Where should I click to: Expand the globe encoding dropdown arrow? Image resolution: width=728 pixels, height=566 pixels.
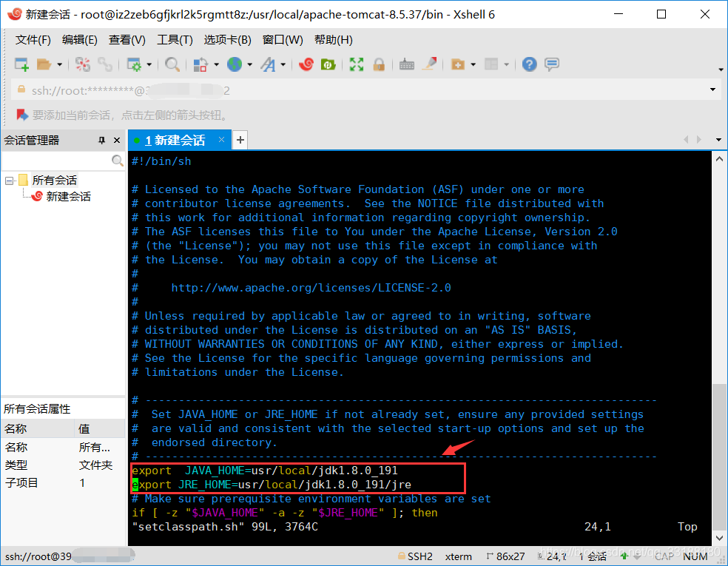pyautogui.click(x=250, y=64)
